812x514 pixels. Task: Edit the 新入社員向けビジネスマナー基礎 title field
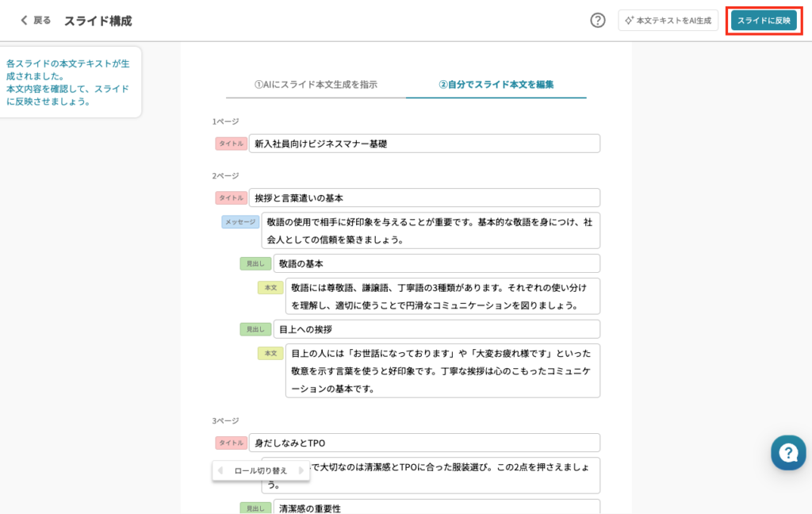pyautogui.click(x=424, y=144)
